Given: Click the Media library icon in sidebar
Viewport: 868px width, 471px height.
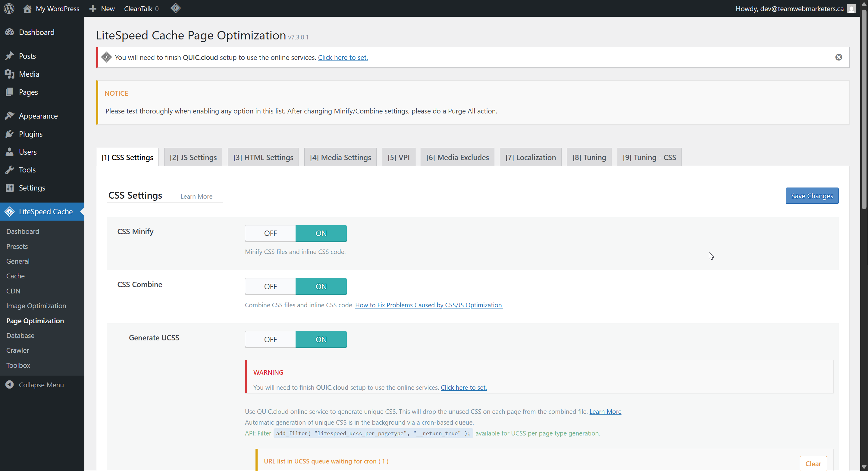Looking at the screenshot, I should (9, 74).
